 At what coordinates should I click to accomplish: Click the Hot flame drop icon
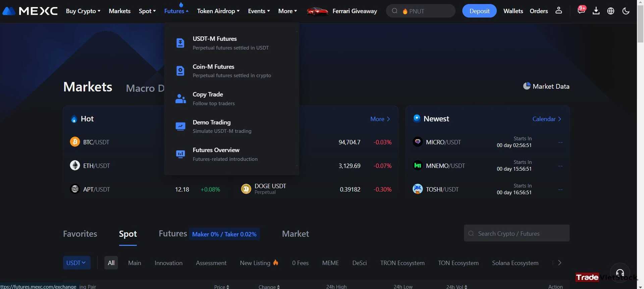coord(74,119)
